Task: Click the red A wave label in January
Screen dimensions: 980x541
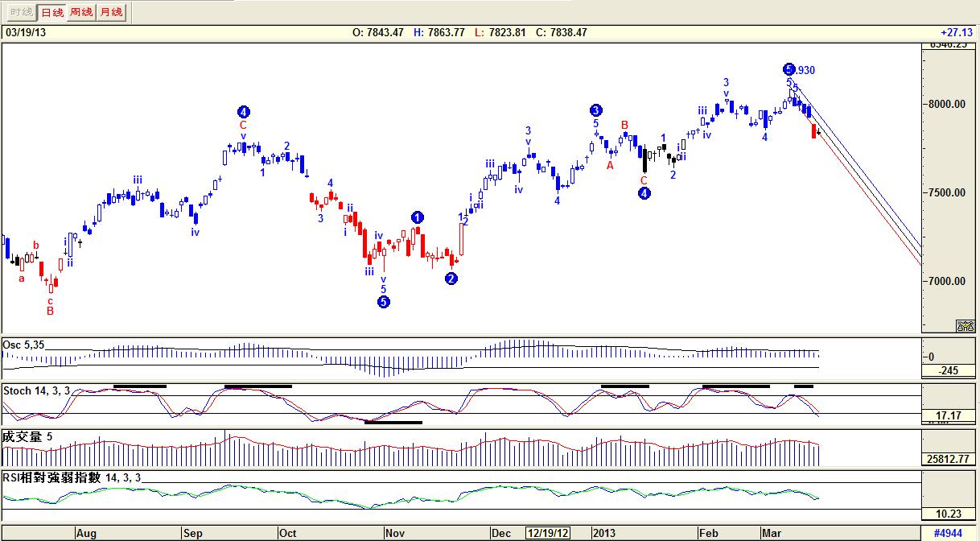Action: pyautogui.click(x=610, y=165)
